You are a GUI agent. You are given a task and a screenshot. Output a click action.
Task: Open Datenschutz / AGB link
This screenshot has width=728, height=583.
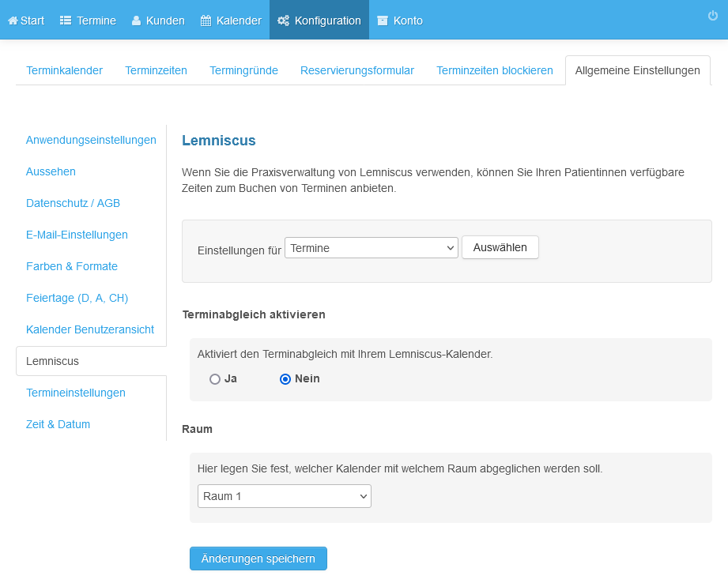click(x=73, y=203)
